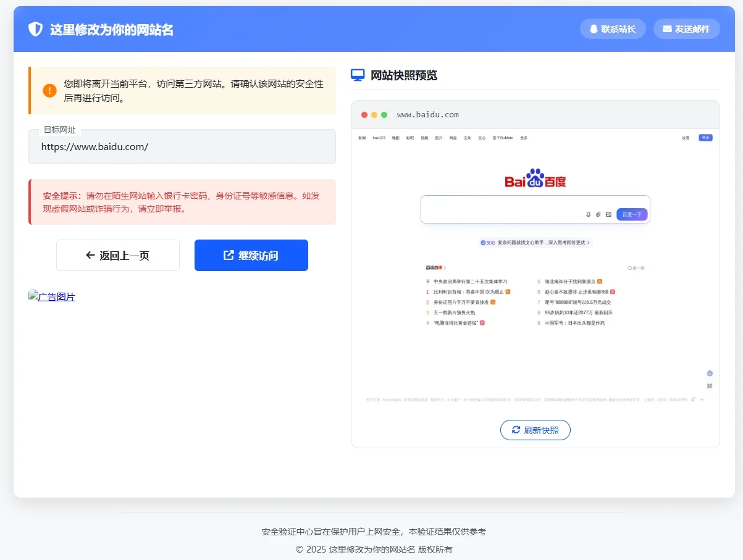The height and width of the screenshot is (560, 743).
Task: Click the red dot in snapshot window bar
Action: click(x=364, y=115)
